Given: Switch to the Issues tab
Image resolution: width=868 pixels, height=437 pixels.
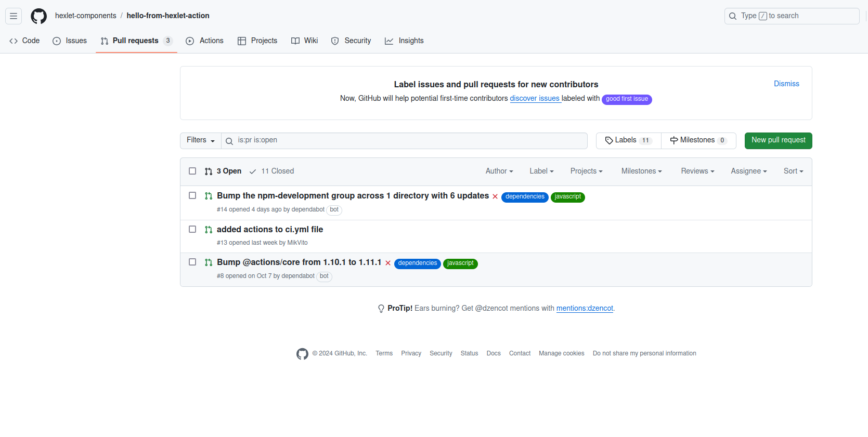Looking at the screenshot, I should tap(70, 41).
